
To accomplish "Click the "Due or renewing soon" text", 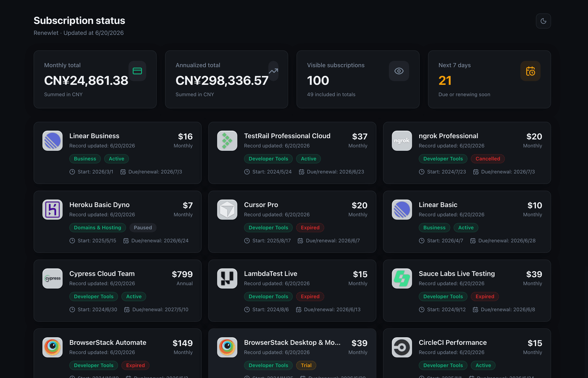I will (x=465, y=94).
